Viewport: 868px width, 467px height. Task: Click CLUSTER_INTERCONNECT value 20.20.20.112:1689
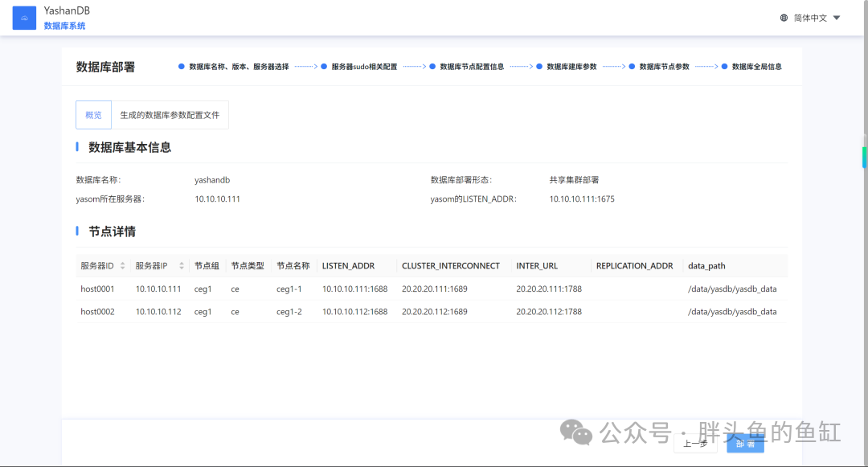[x=435, y=312]
